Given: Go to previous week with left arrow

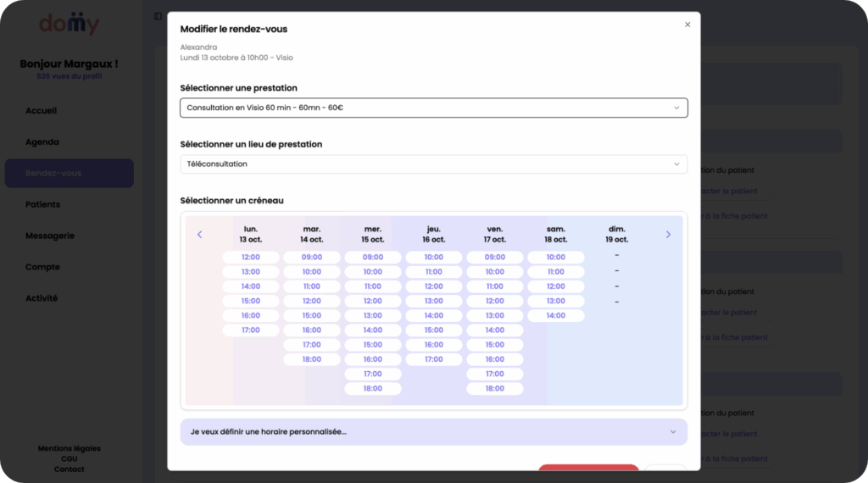Looking at the screenshot, I should (200, 235).
